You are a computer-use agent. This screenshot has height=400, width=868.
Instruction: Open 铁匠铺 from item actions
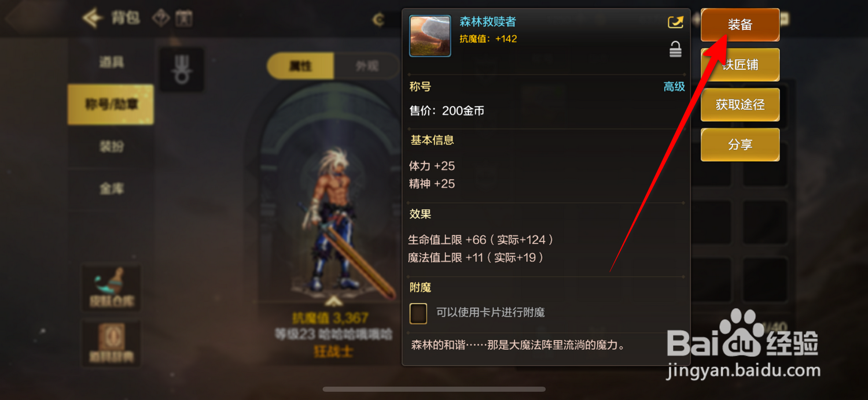pos(740,65)
